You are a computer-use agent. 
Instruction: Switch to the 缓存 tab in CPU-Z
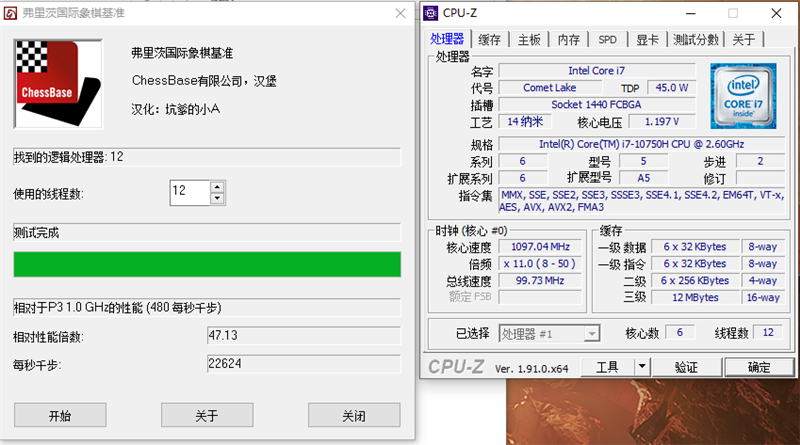[x=490, y=39]
